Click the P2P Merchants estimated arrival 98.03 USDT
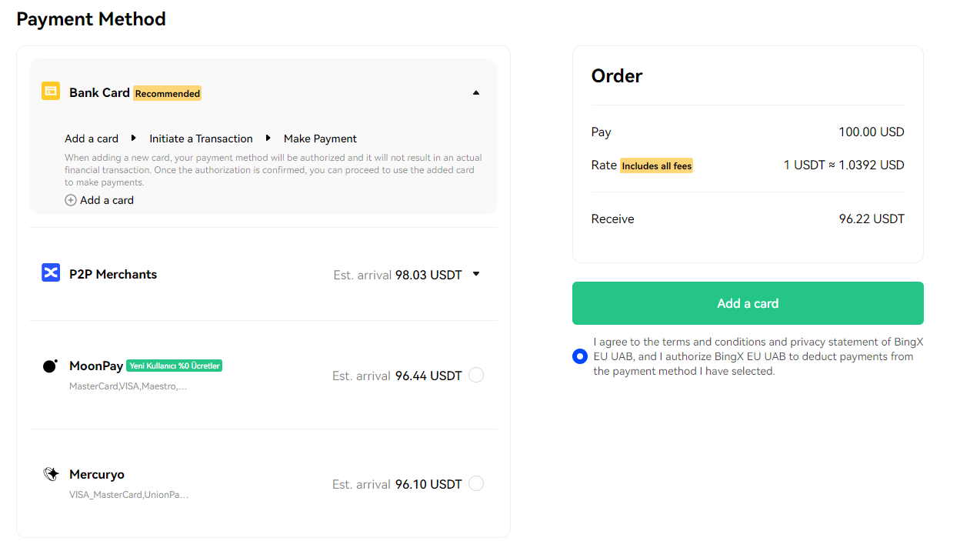Image resolution: width=980 pixels, height=541 pixels. point(398,275)
